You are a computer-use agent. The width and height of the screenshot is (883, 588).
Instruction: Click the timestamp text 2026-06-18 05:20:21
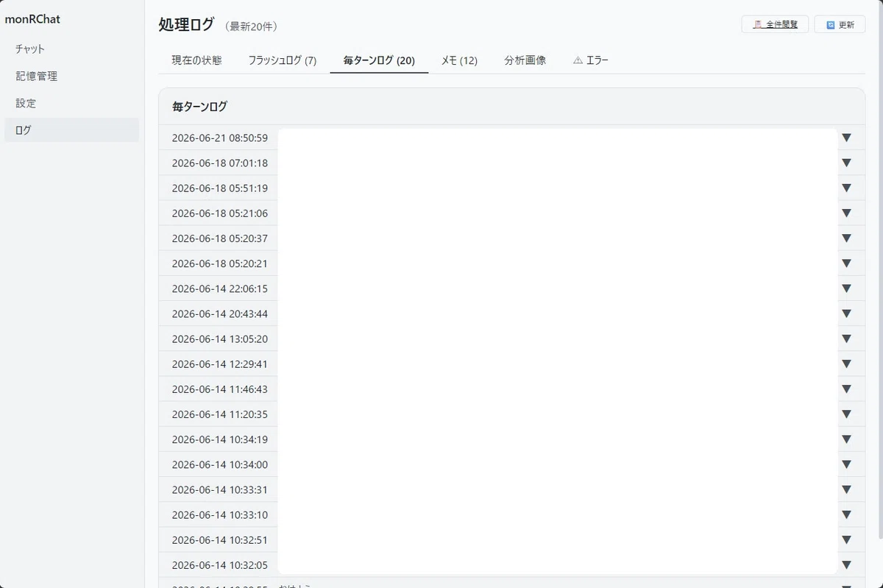pos(220,263)
